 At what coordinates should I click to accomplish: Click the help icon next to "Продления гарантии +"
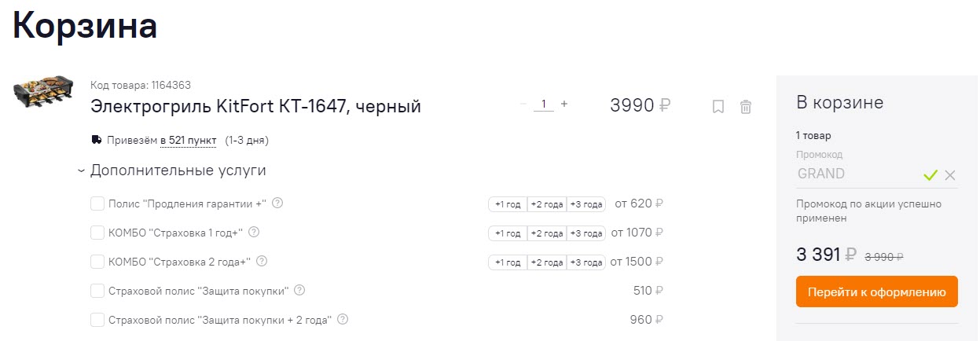click(277, 203)
